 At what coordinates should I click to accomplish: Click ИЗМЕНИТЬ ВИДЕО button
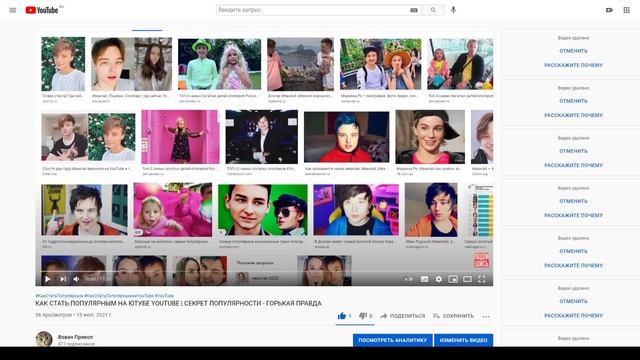tap(464, 340)
